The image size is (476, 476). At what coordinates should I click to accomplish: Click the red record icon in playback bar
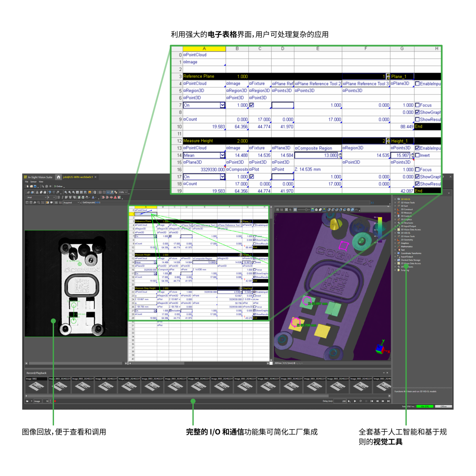click(55, 401)
